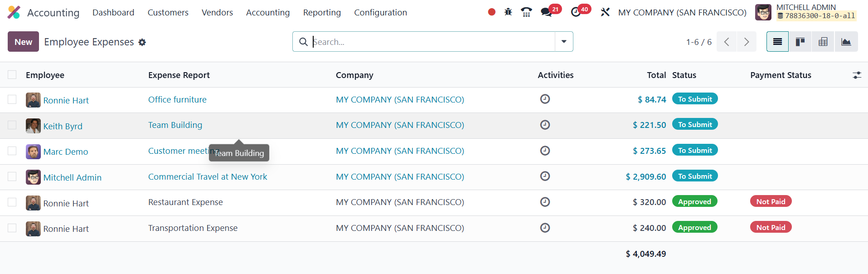Open activities clock icon in navbar
The height and width of the screenshot is (274, 868).
(x=576, y=12)
